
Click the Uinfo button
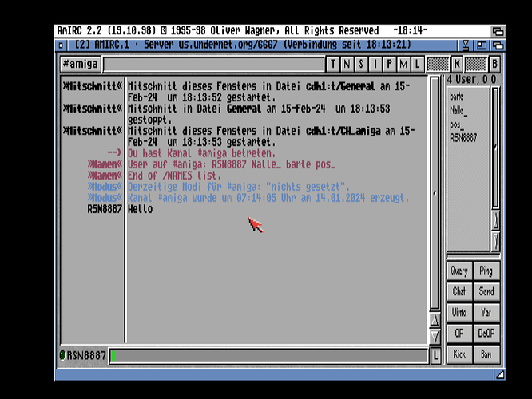tap(459, 313)
